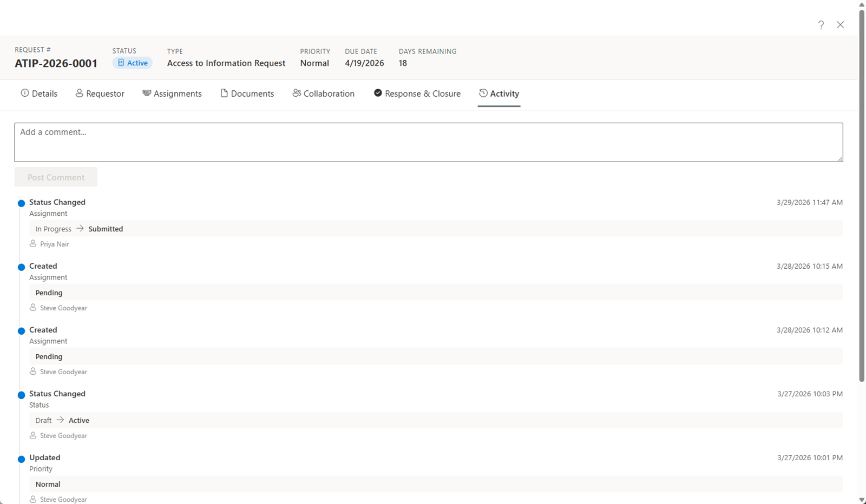Click the timeline dot for 10:15 AM Created entry
This screenshot has height=504, width=866.
point(22,267)
